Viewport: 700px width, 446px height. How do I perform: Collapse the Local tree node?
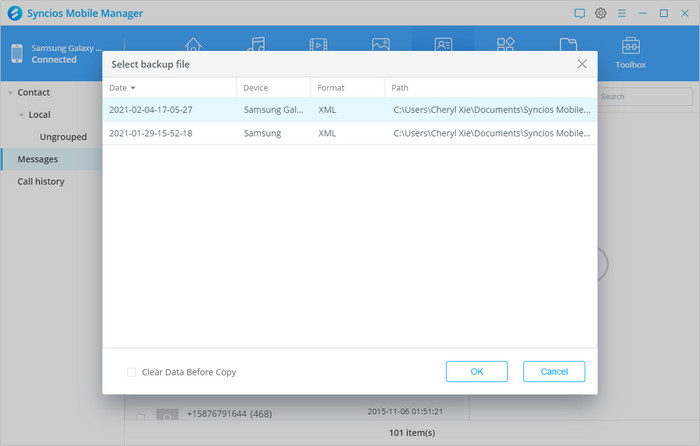pos(21,115)
